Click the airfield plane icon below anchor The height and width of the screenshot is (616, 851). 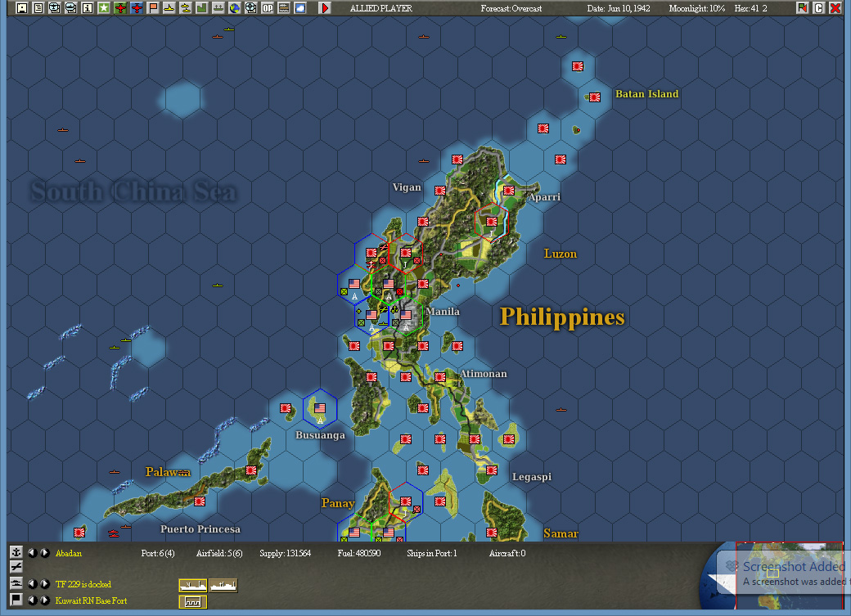click(16, 567)
